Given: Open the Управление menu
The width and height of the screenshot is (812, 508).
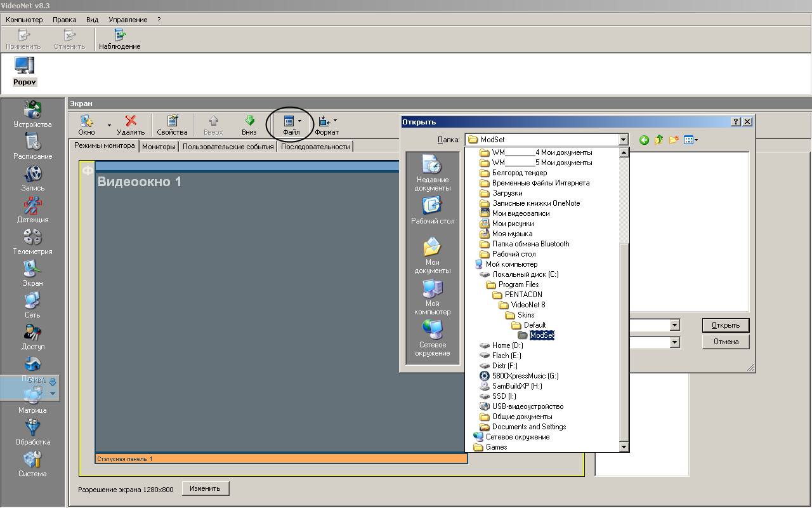Looking at the screenshot, I should [x=128, y=20].
